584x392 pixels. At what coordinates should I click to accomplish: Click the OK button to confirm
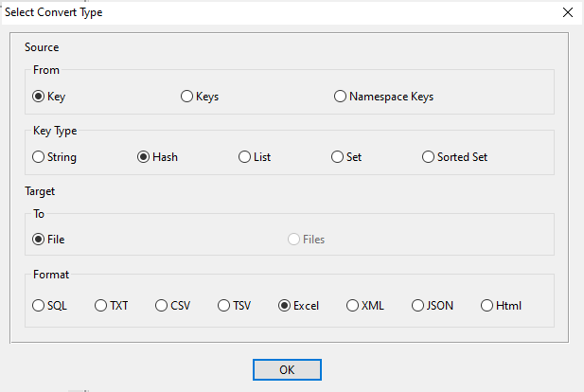coord(288,369)
